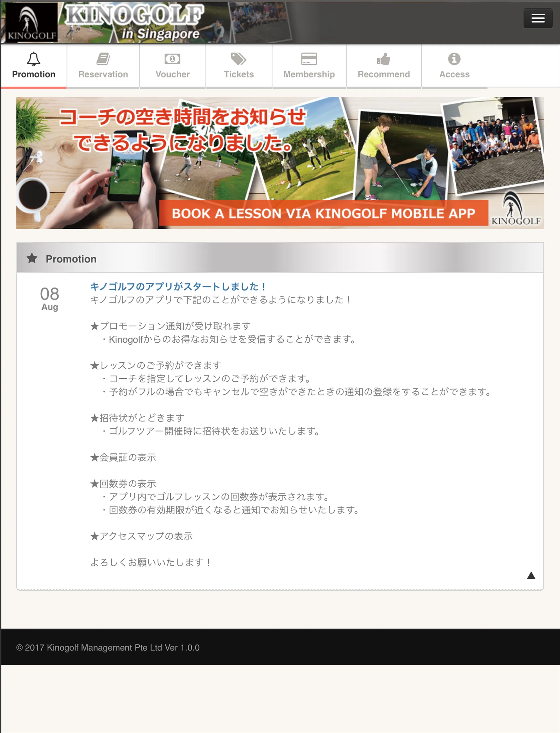Screen dimensions: 560x733
Task: Click the Tickets tags icon
Action: click(239, 59)
